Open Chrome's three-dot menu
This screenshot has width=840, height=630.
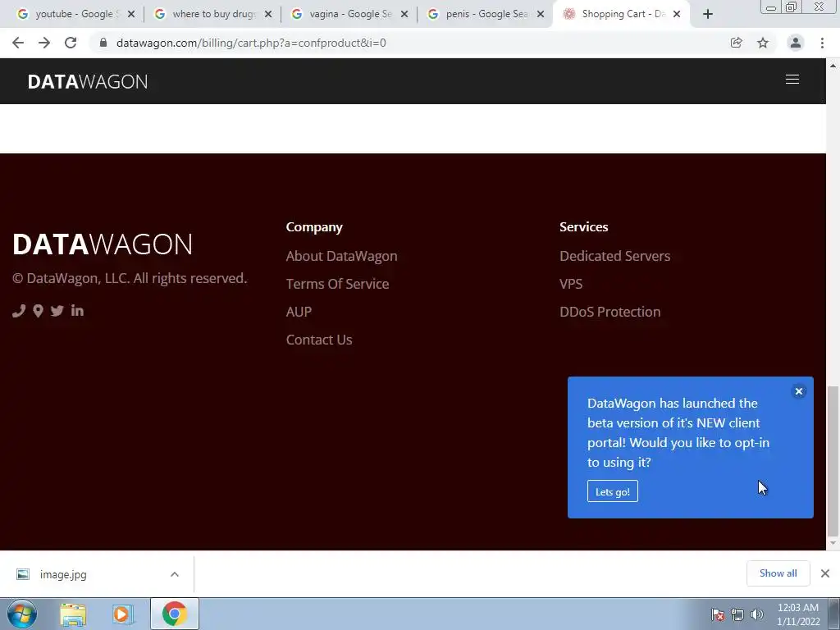[822, 43]
